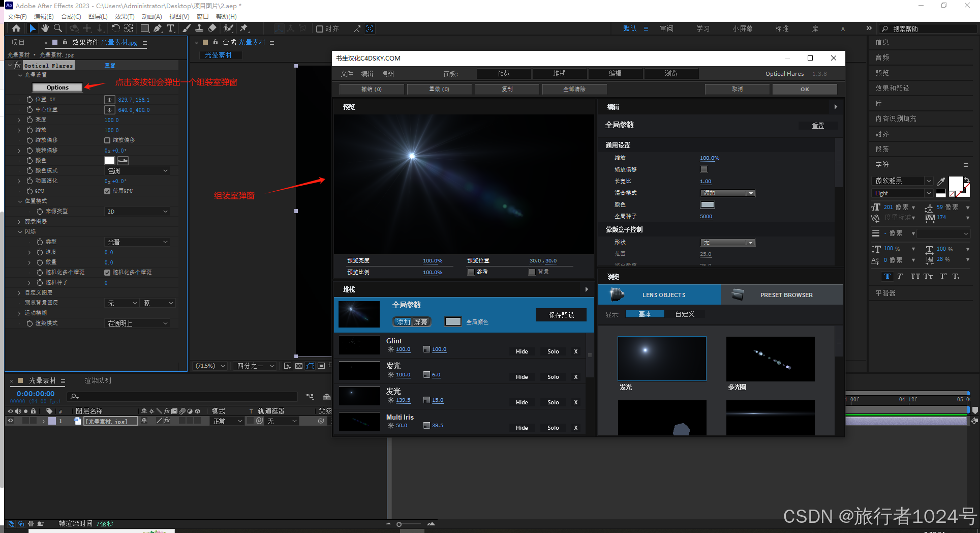
Task: Select the Roto Brush tool
Action: click(x=228, y=28)
